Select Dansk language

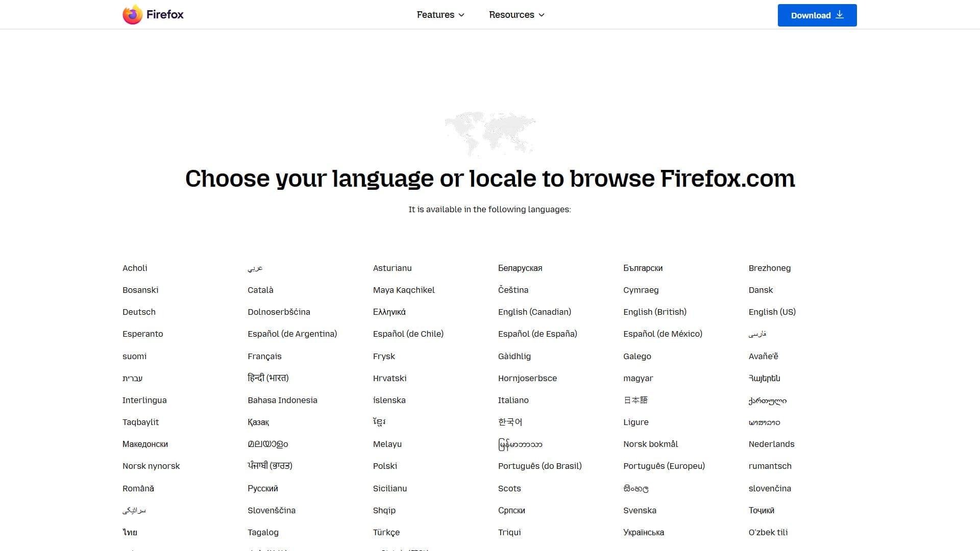point(761,290)
